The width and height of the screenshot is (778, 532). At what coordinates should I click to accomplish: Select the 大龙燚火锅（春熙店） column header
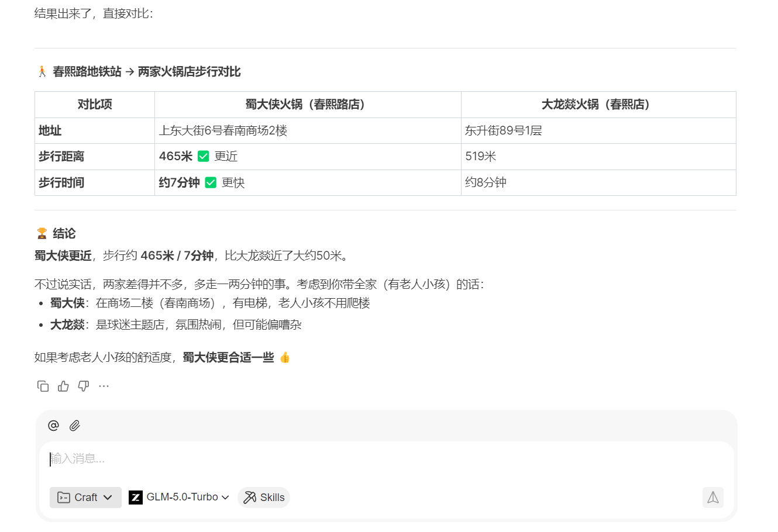point(598,105)
